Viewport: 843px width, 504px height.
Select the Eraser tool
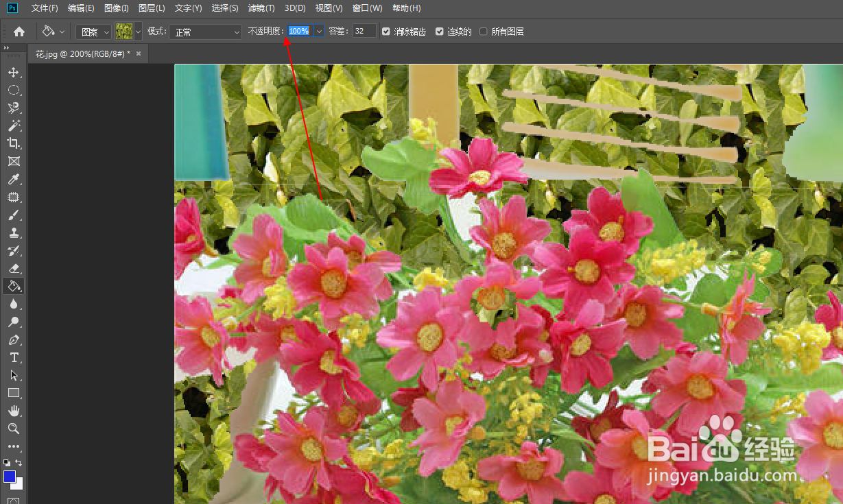tap(14, 268)
